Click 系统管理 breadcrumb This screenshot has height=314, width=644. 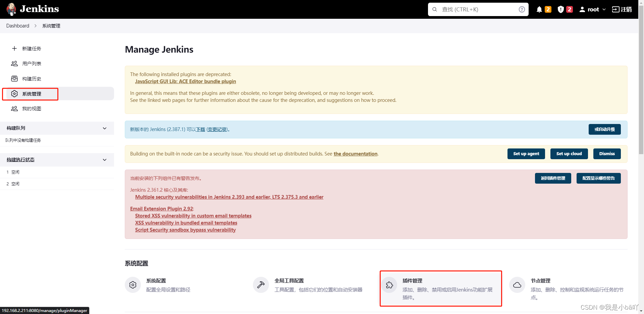tap(51, 26)
